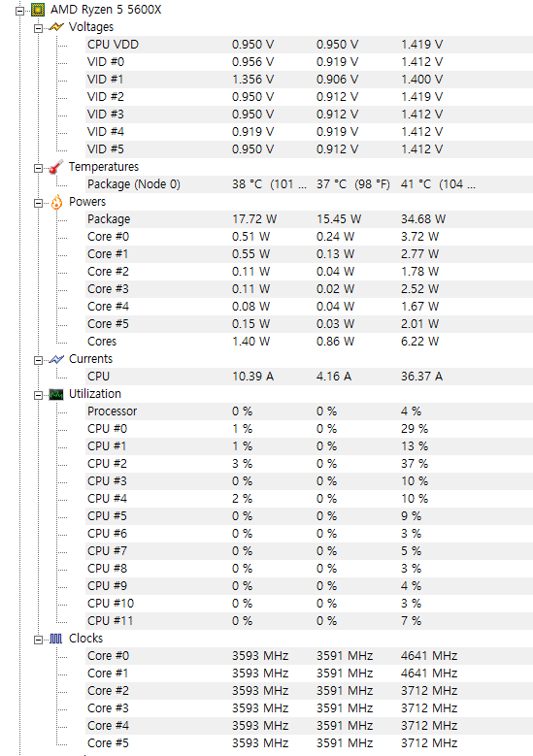This screenshot has width=533, height=756.
Task: Select the VID #1 voltage row
Action: 309,79
